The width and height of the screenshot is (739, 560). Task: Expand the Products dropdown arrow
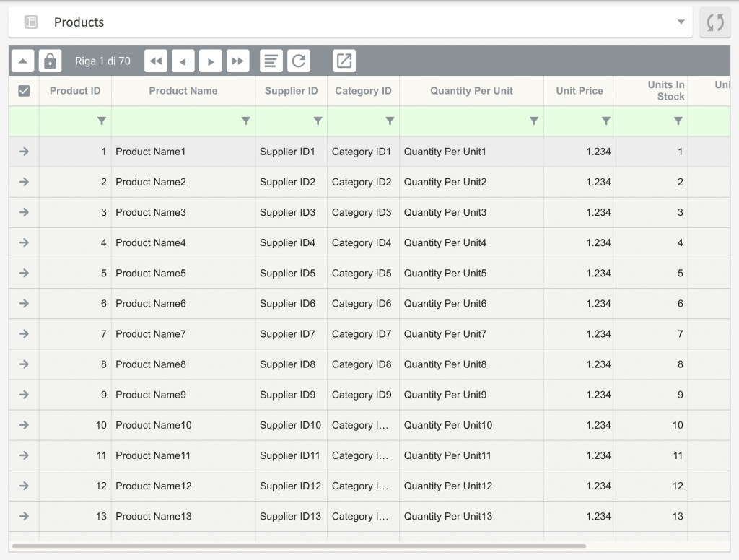click(681, 22)
